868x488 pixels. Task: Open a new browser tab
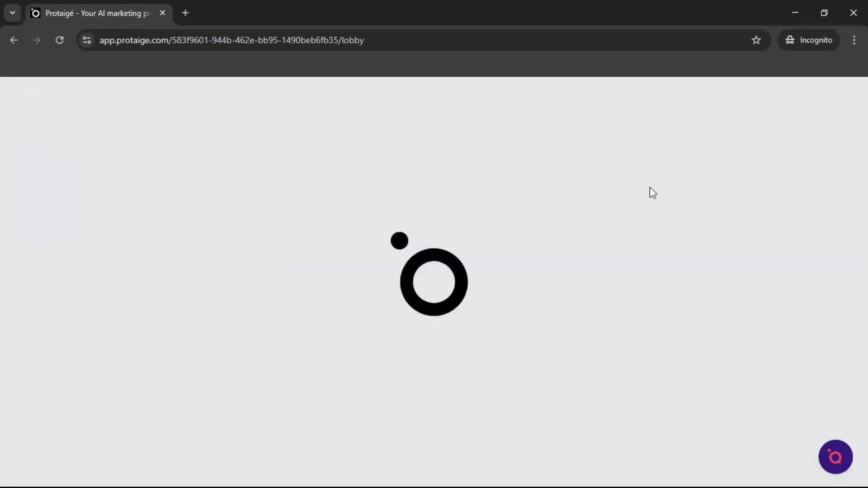click(x=185, y=13)
